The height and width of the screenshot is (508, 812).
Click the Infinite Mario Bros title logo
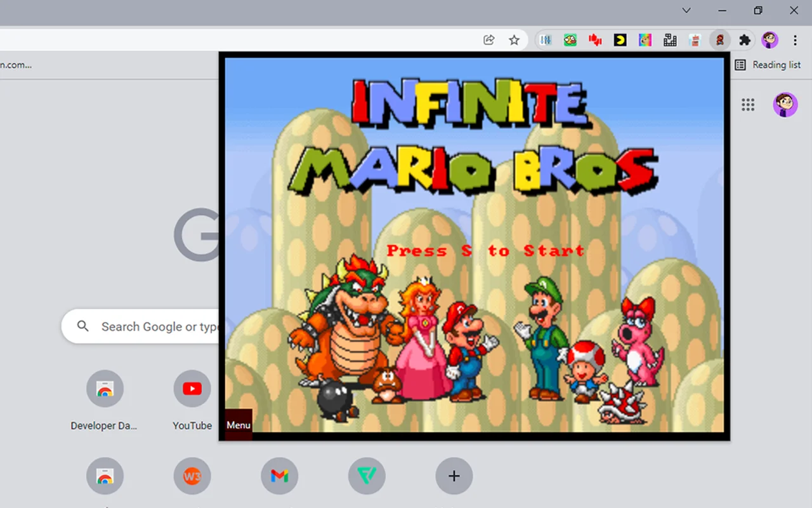point(473,135)
